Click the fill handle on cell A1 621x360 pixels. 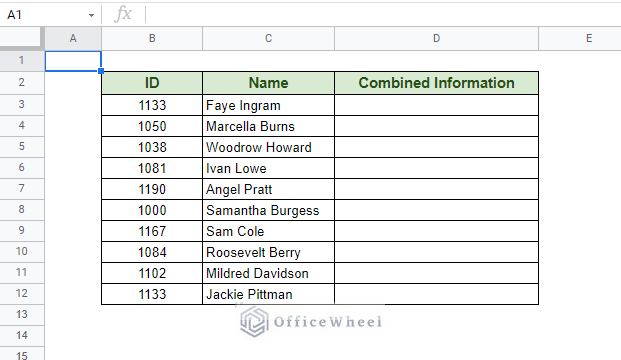(x=101, y=71)
